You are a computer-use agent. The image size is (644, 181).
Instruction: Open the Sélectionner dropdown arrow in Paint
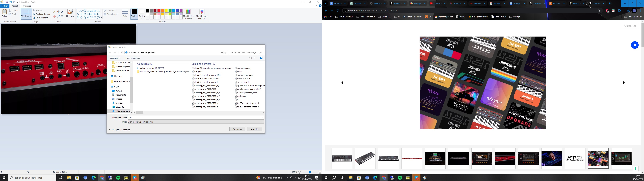[x=26, y=18]
